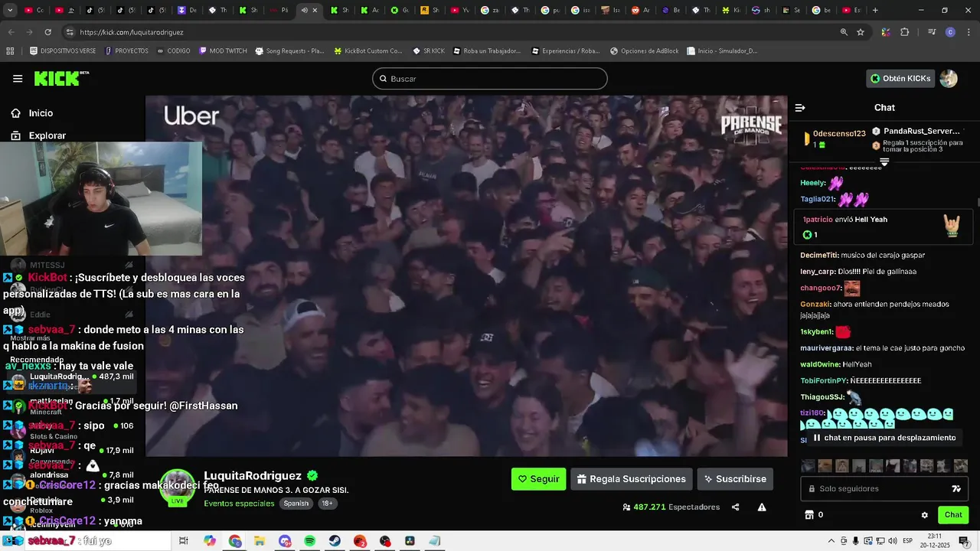980x551 pixels.
Task: Open Explorar in the sidebar
Action: (39, 135)
